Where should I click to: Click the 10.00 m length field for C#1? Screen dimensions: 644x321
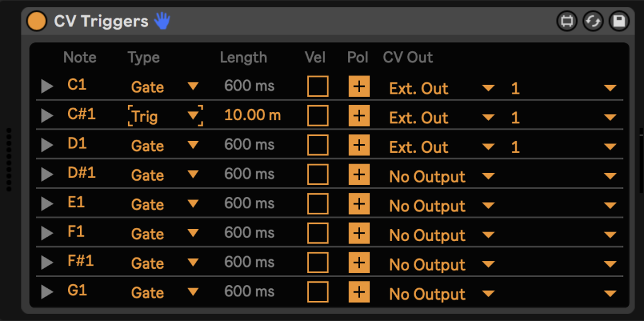[252, 116]
